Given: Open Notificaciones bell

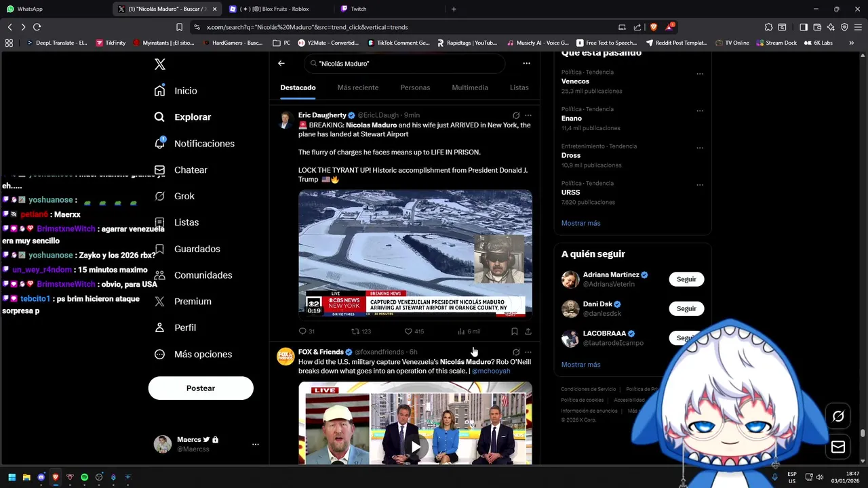Looking at the screenshot, I should 194,144.
